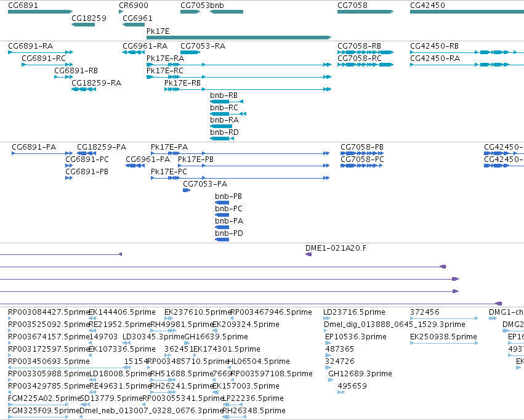Click the 324726 feature label

point(339,361)
